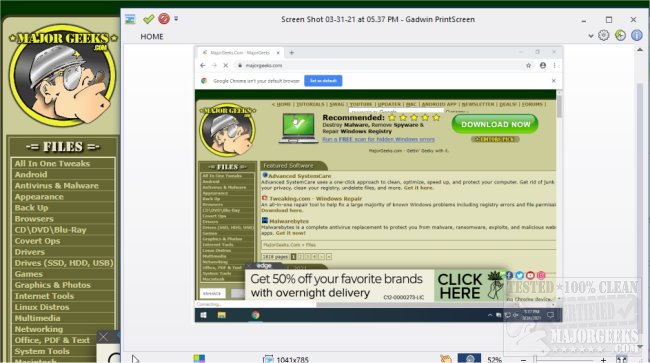Click the CLICK HERE ad banner
The width and height of the screenshot is (650, 363).
click(x=471, y=286)
